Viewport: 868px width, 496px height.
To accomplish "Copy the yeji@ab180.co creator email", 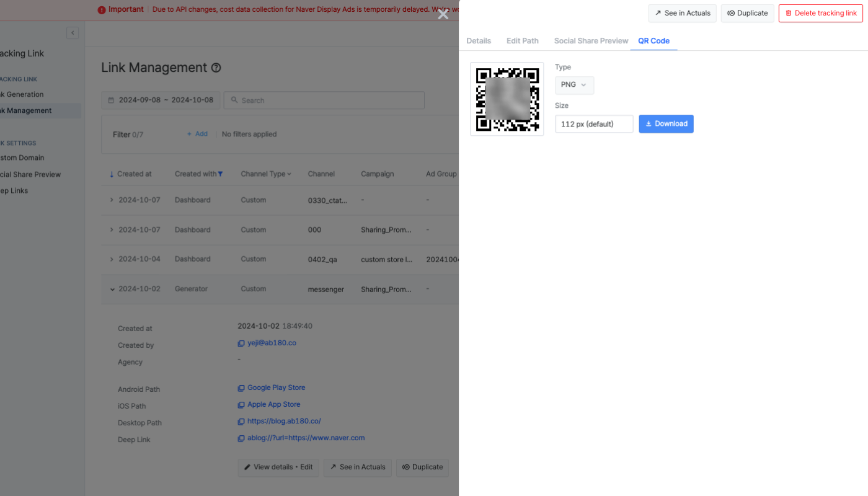I will coord(241,343).
